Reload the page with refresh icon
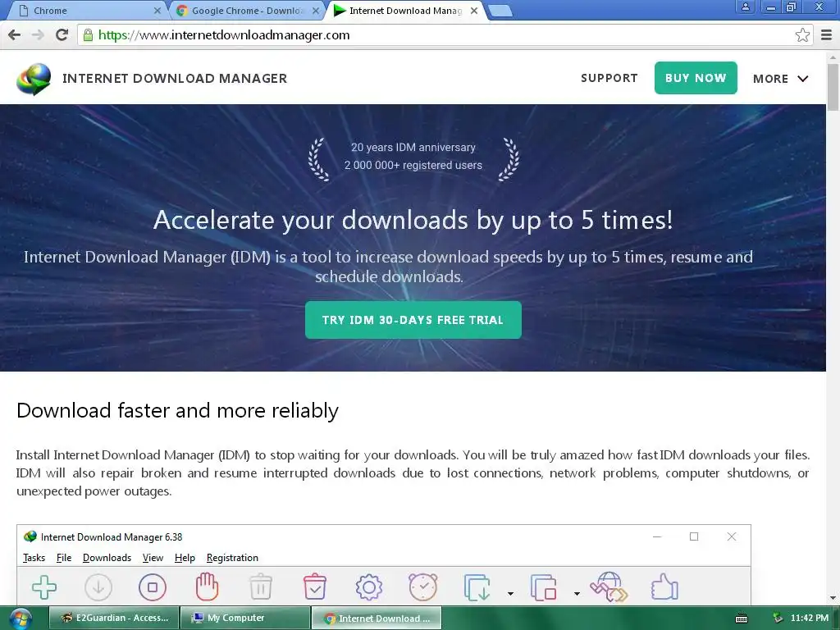The height and width of the screenshot is (630, 840). [62, 34]
